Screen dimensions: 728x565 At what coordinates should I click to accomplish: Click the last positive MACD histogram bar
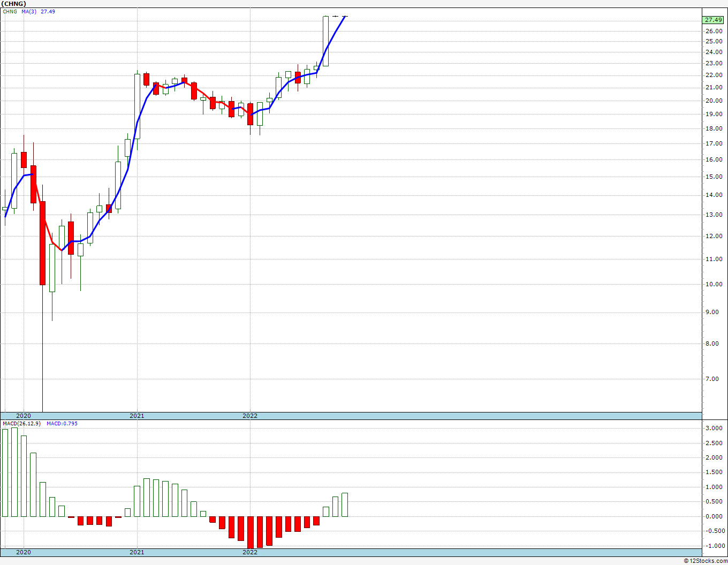coord(345,505)
